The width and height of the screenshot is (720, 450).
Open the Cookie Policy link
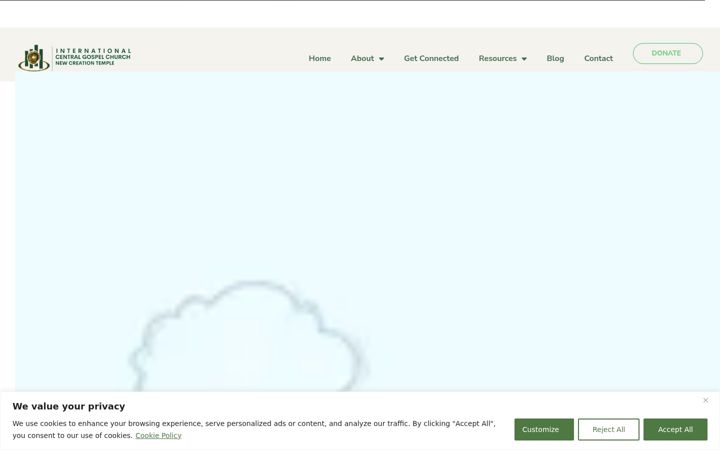click(x=158, y=435)
